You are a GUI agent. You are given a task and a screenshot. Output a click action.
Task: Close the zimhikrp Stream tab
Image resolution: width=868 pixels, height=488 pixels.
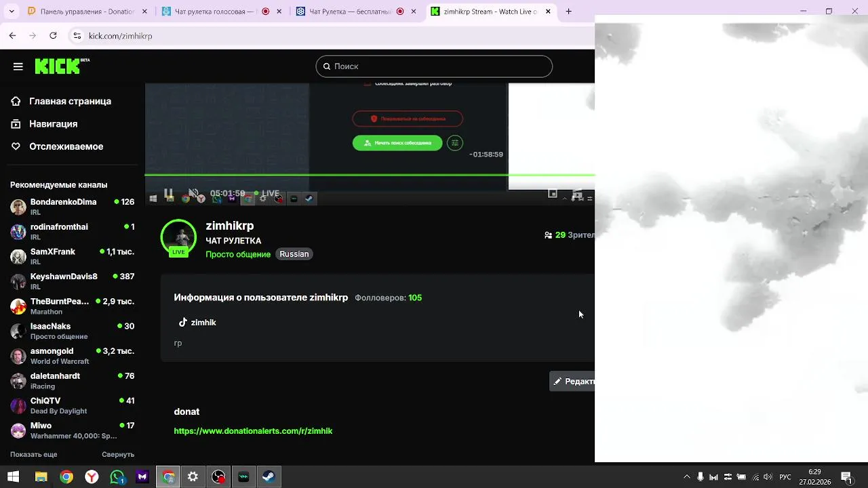pos(548,12)
